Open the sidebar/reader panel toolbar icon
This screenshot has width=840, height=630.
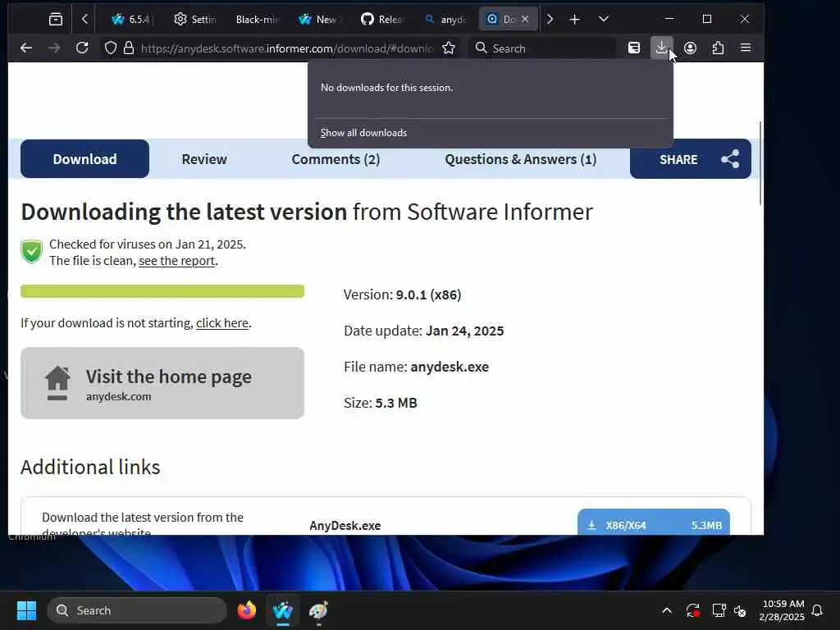pos(634,48)
